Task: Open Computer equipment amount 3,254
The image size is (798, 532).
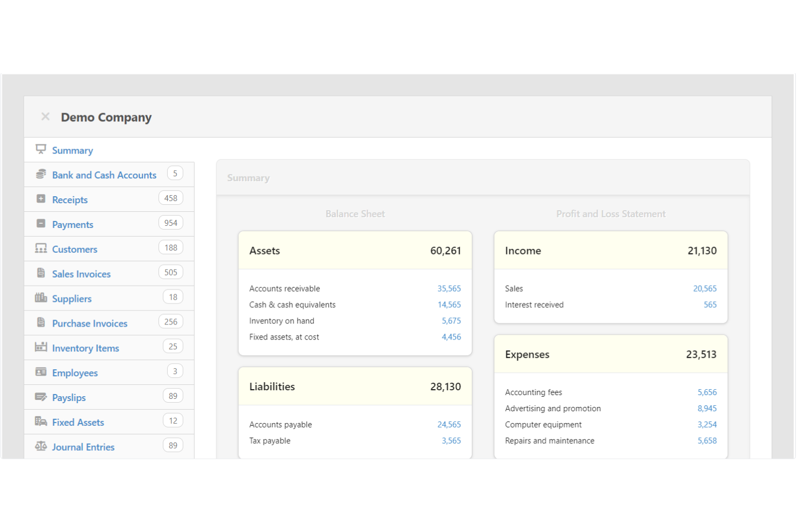Action: [707, 425]
